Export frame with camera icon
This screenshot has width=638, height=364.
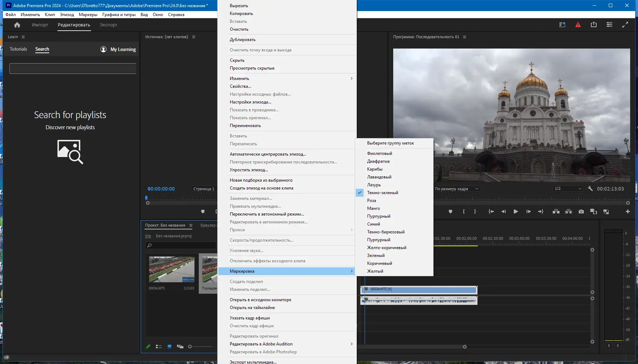[x=581, y=212]
